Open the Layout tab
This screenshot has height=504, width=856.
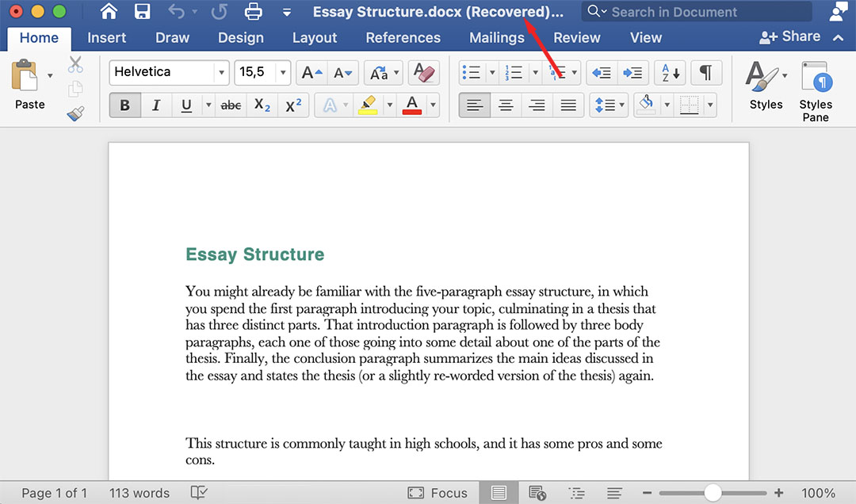tap(315, 38)
